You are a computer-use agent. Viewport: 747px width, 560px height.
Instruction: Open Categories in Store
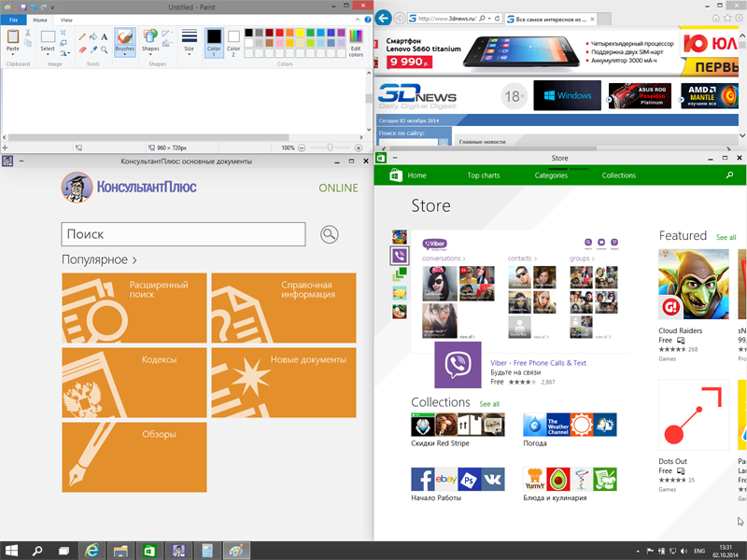coord(551,175)
